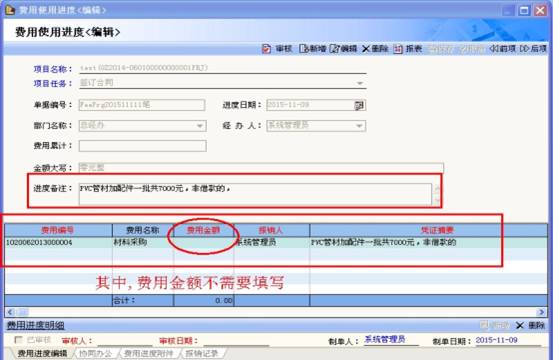Click 删除 in the top toolbar
This screenshot has width=553, height=360.
pyautogui.click(x=375, y=49)
